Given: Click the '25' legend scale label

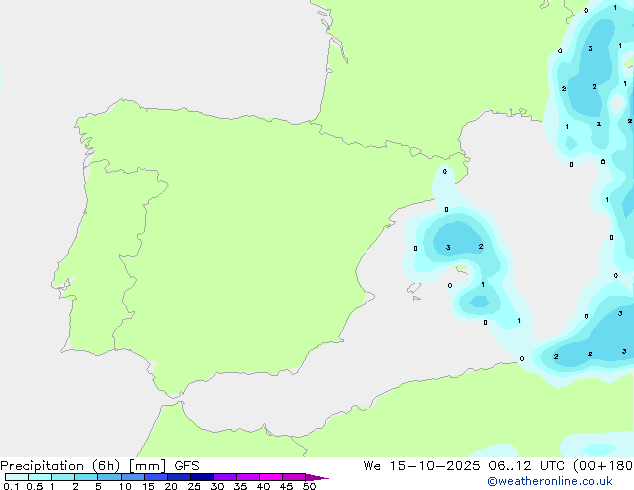Looking at the screenshot, I should coord(194,486).
